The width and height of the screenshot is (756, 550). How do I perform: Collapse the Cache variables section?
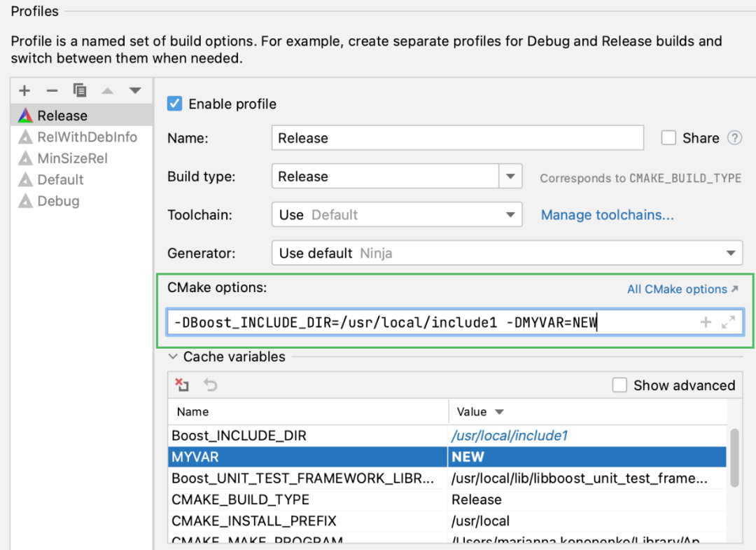pyautogui.click(x=173, y=357)
